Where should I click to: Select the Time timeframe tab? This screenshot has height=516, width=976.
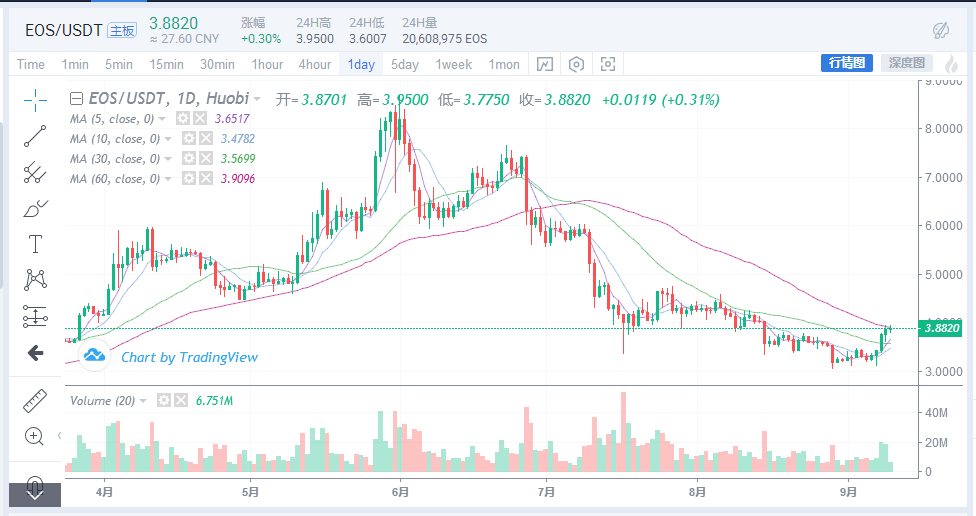30,64
